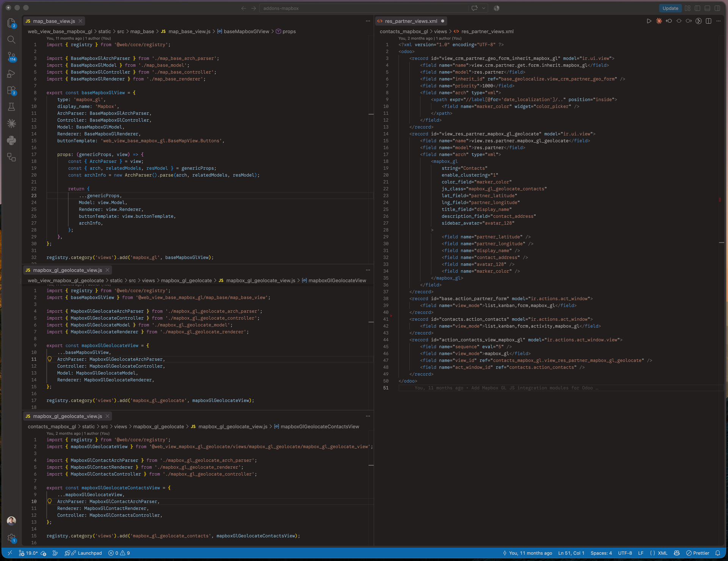The width and height of the screenshot is (728, 561).
Task: Open the chat dropdown chevron in title bar
Action: [484, 8]
